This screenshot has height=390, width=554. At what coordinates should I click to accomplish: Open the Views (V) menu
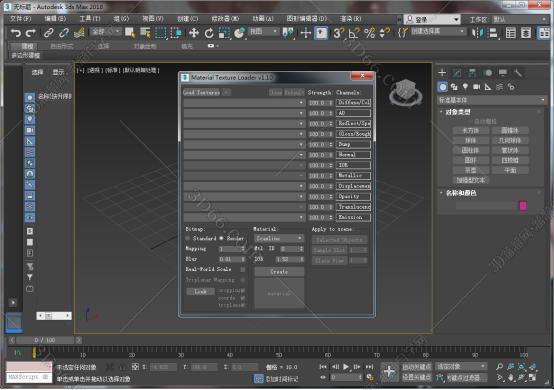[153, 19]
